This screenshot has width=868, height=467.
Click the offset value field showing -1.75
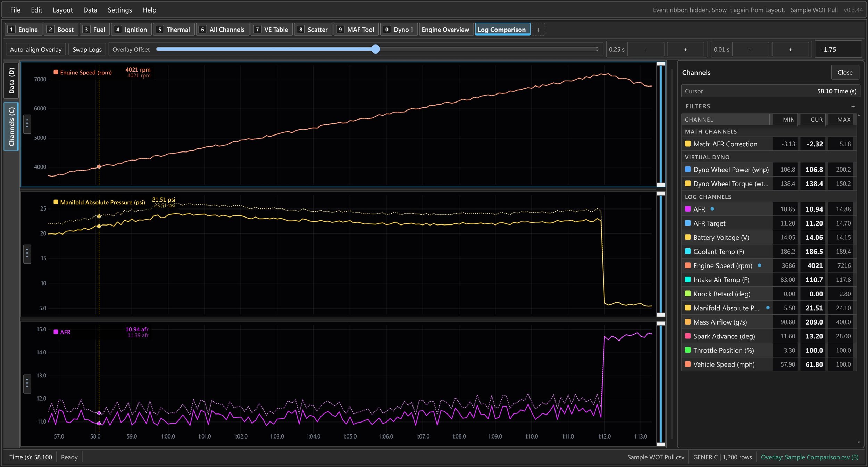pyautogui.click(x=838, y=49)
